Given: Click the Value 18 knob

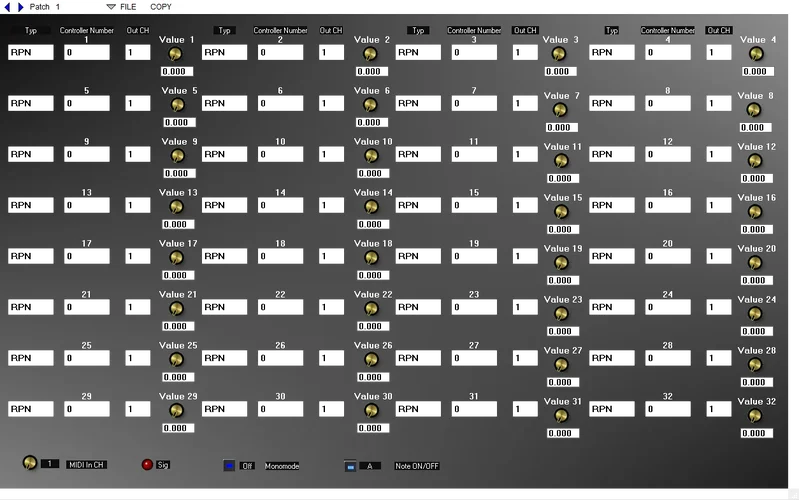Looking at the screenshot, I should tap(371, 257).
